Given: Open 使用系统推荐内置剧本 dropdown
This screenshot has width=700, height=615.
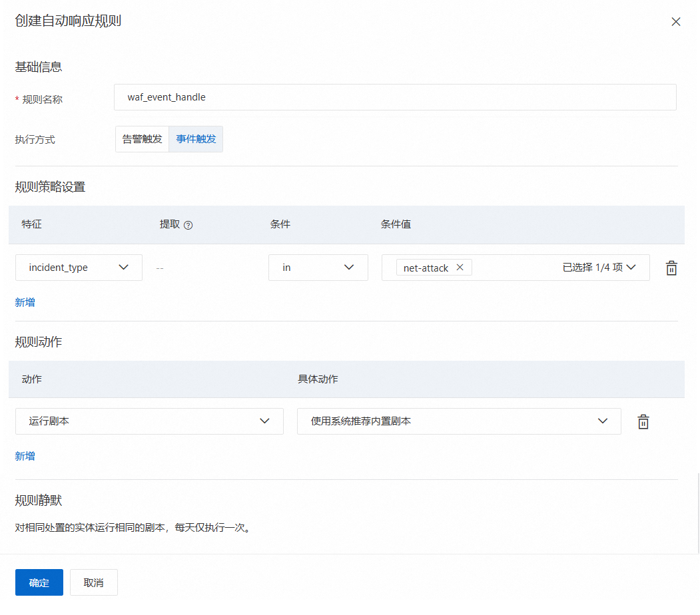Looking at the screenshot, I should (459, 421).
